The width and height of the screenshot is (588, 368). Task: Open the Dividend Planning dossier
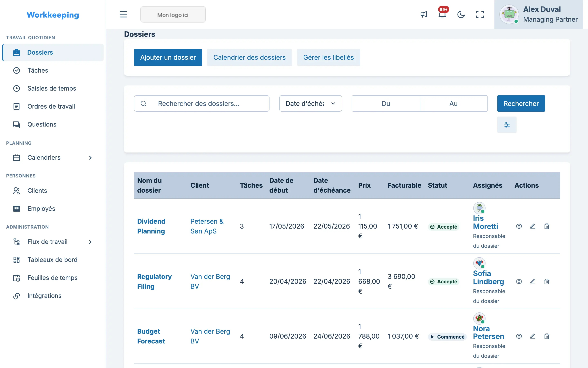(x=151, y=226)
